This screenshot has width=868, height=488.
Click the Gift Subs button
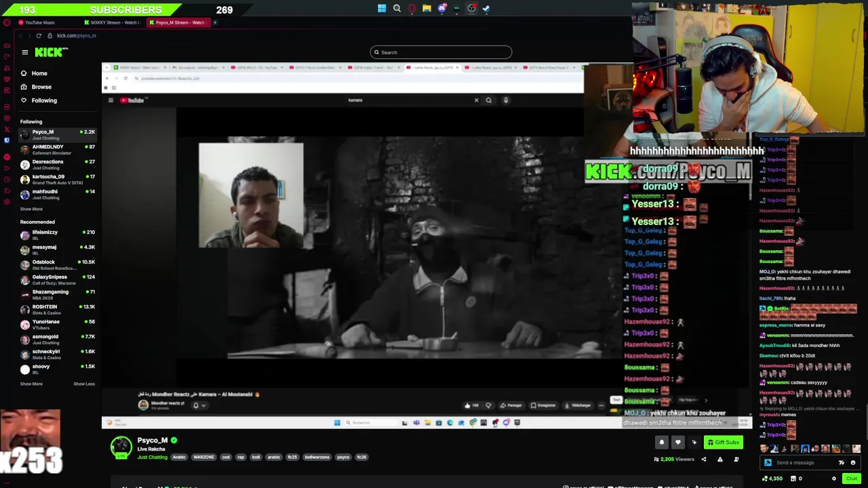coord(723,443)
